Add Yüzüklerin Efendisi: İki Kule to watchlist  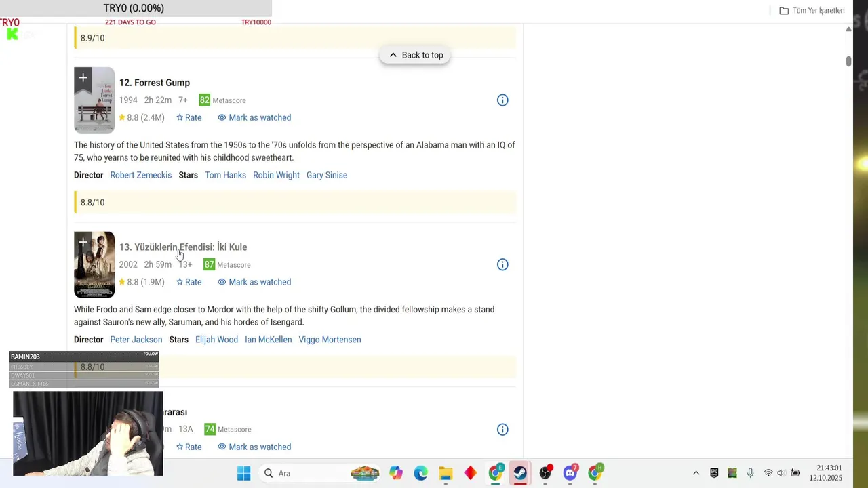pyautogui.click(x=83, y=242)
